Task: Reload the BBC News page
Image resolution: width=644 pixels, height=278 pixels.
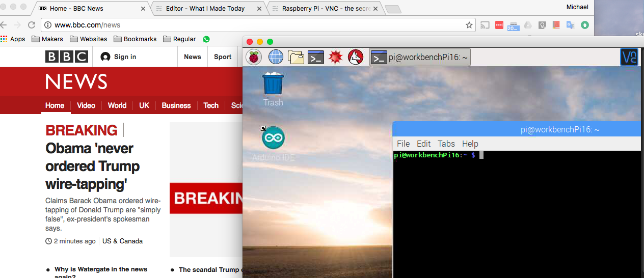Action: [32, 25]
